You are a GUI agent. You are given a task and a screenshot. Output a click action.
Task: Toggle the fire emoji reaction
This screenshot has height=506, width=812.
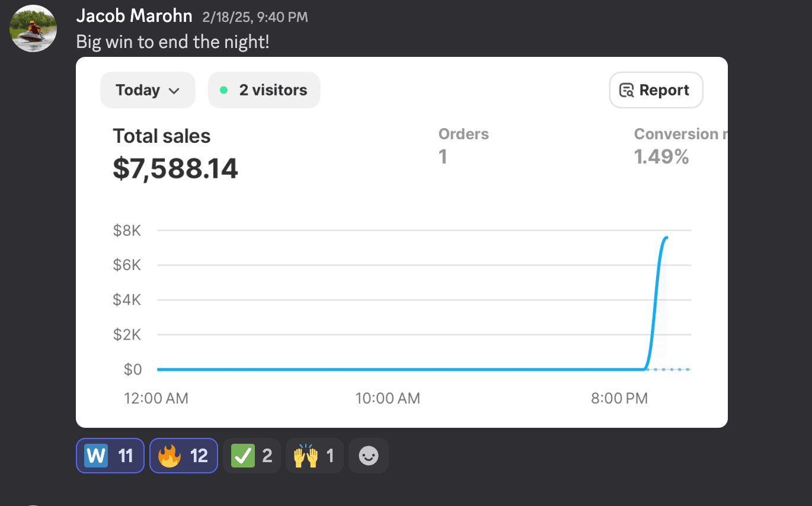pyautogui.click(x=183, y=456)
